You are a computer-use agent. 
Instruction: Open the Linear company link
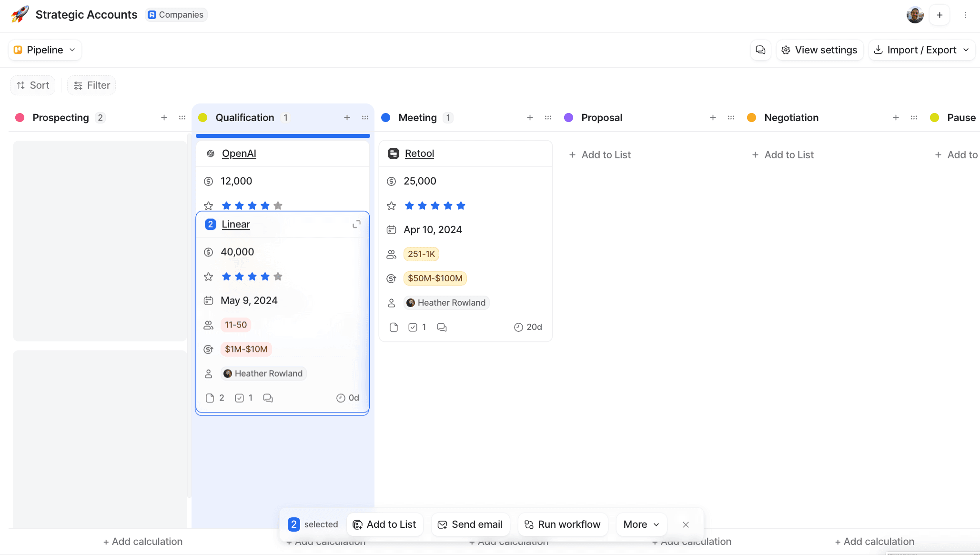tap(236, 224)
